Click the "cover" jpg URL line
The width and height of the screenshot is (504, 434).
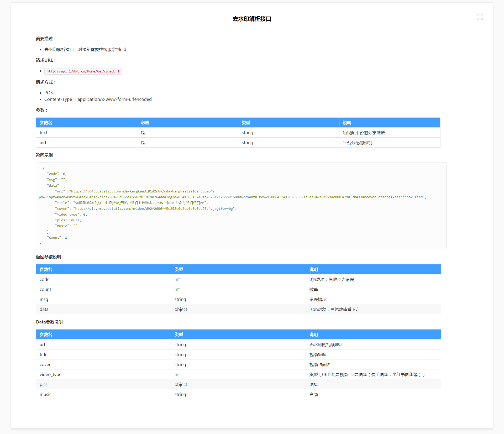146,208
